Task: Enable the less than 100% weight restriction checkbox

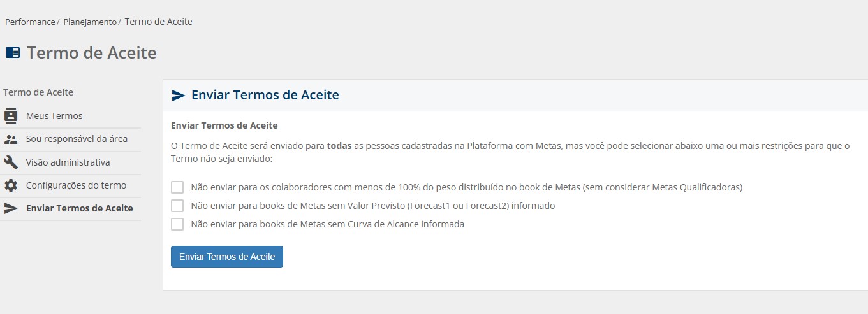Action: [x=177, y=187]
